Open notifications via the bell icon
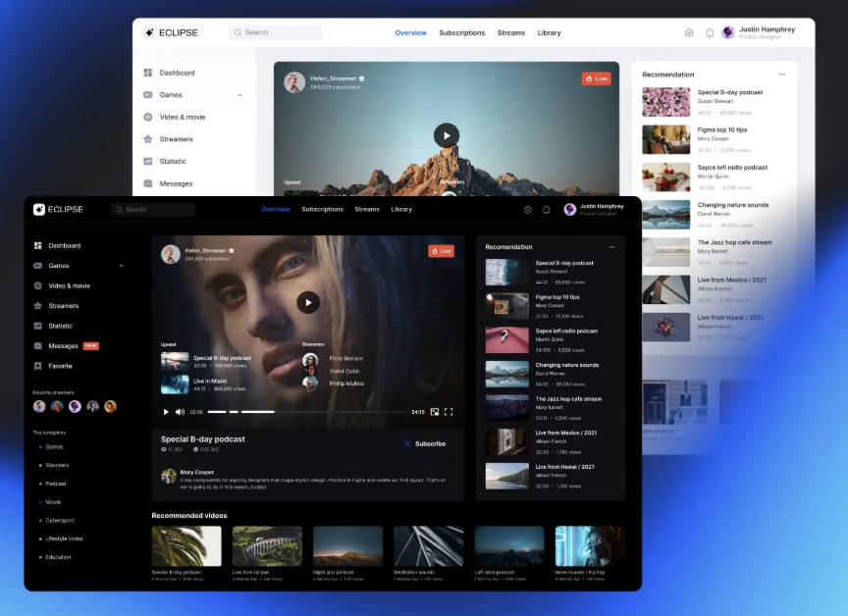The width and height of the screenshot is (848, 616). pos(547,209)
